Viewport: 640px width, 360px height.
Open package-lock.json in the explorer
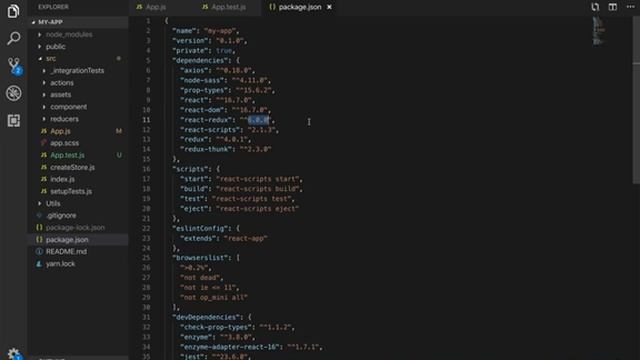pyautogui.click(x=78, y=227)
